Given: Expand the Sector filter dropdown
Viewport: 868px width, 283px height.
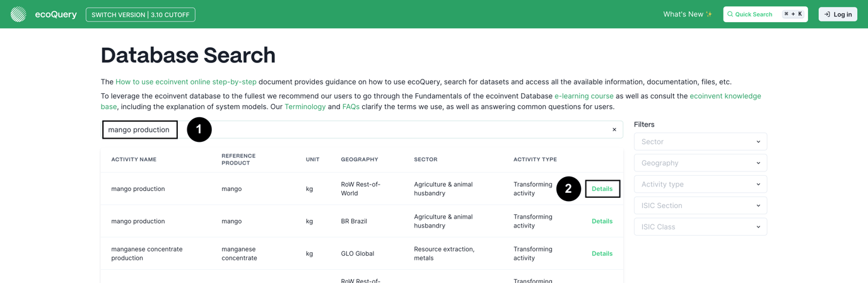Looking at the screenshot, I should (700, 142).
